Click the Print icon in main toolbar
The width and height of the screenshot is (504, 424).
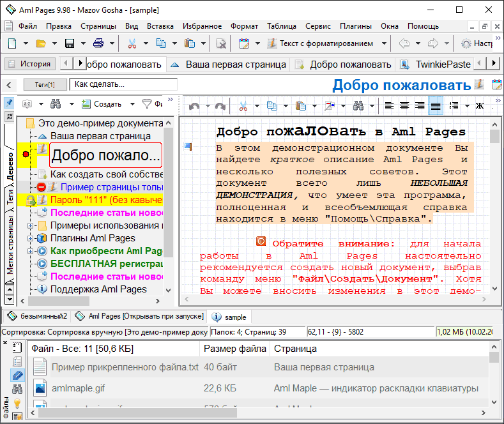point(98,43)
